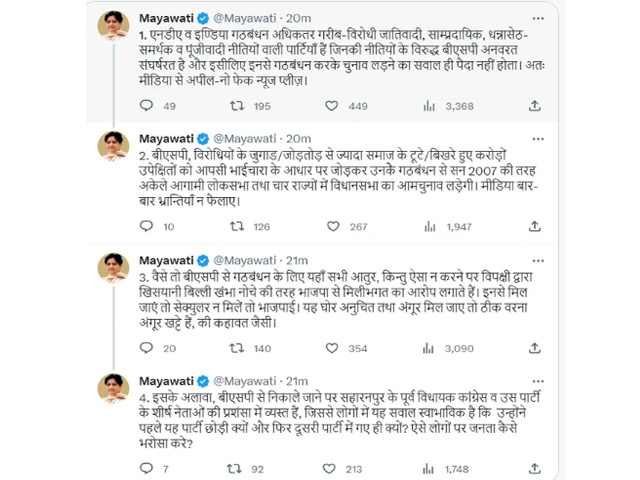View analytics for the tweet with 1,947 views
640x480 pixels.
pyautogui.click(x=424, y=227)
